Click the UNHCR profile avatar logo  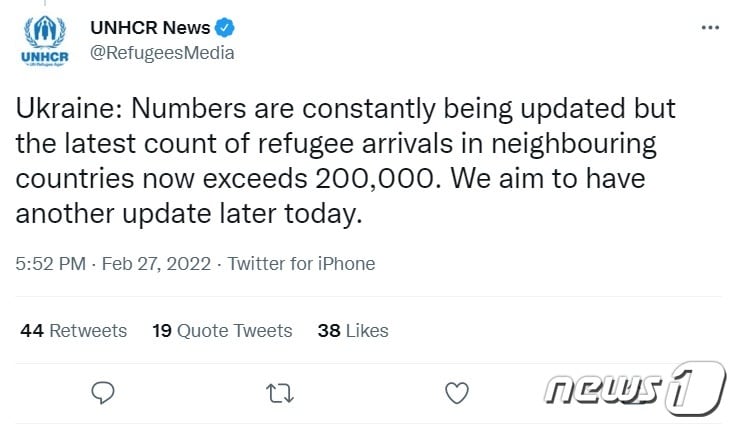[x=44, y=42]
